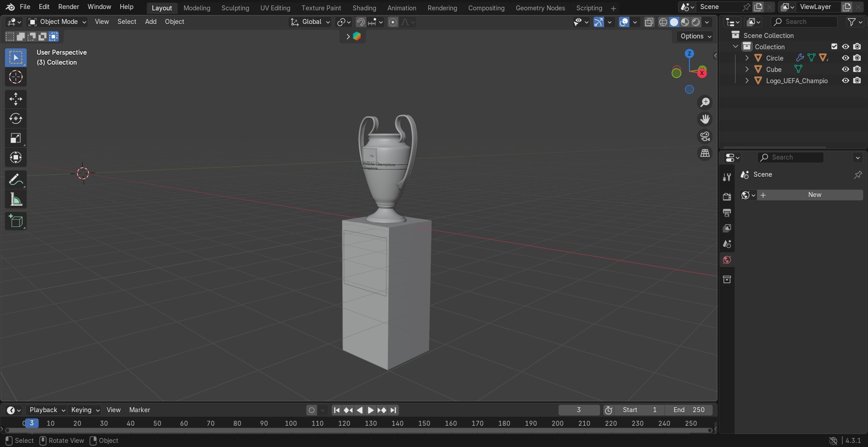Open the Render properties tab

point(727,197)
